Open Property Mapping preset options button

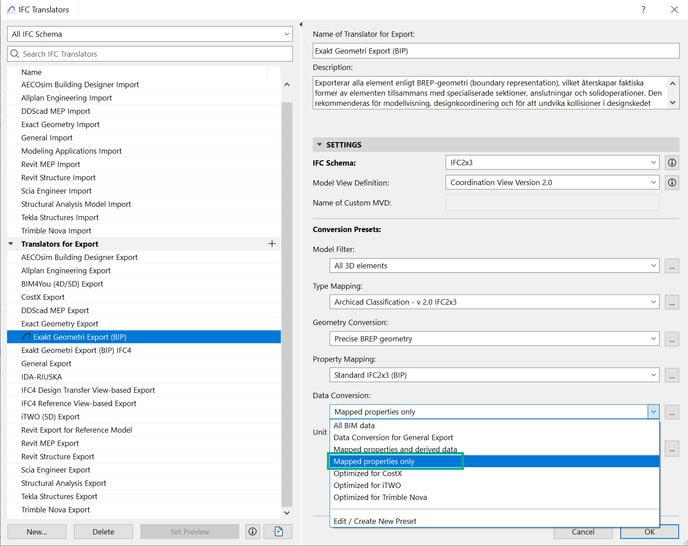(x=672, y=375)
